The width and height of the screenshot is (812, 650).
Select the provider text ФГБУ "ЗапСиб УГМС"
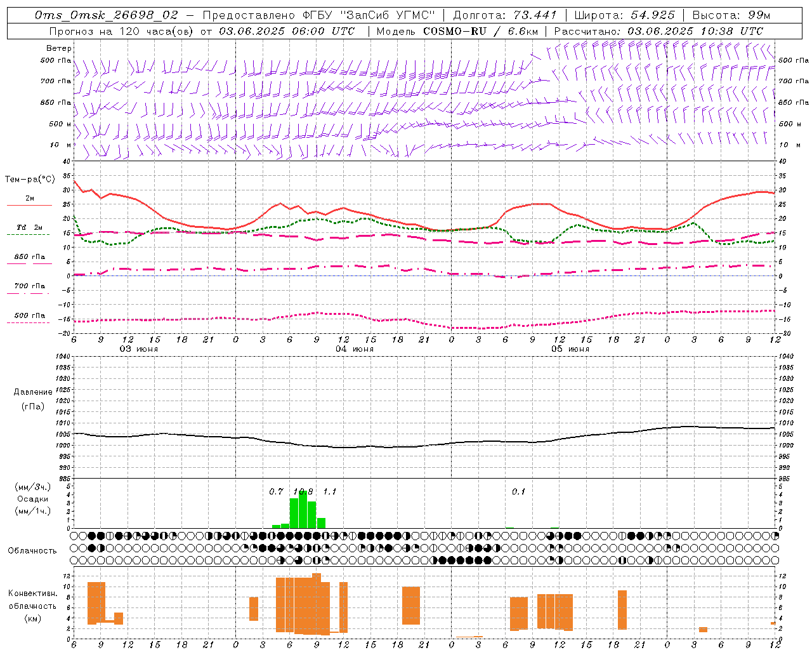(x=369, y=15)
